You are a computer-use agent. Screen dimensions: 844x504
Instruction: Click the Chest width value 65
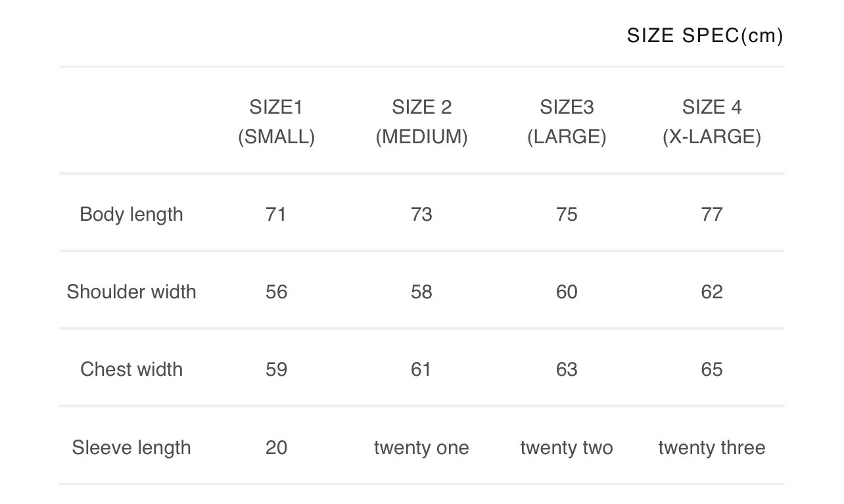point(712,369)
